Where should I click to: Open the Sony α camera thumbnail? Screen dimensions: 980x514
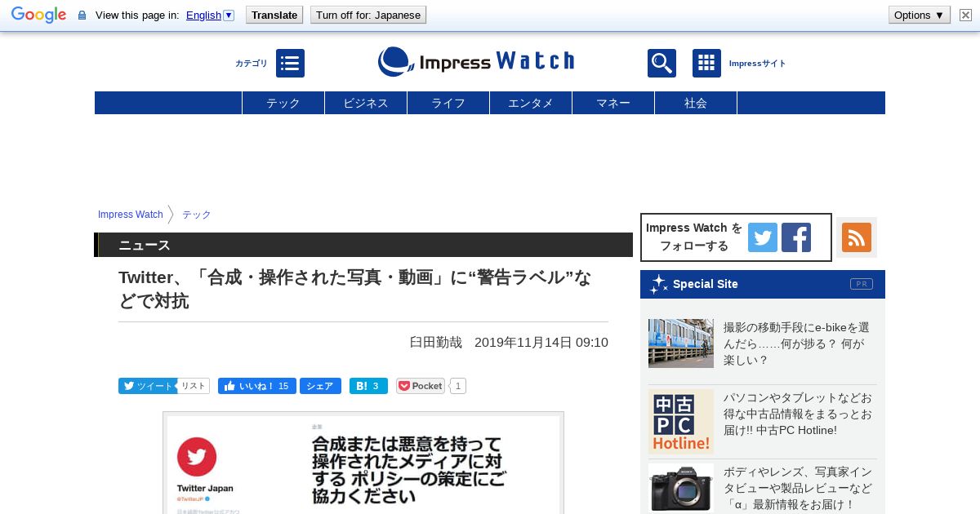coord(681,488)
